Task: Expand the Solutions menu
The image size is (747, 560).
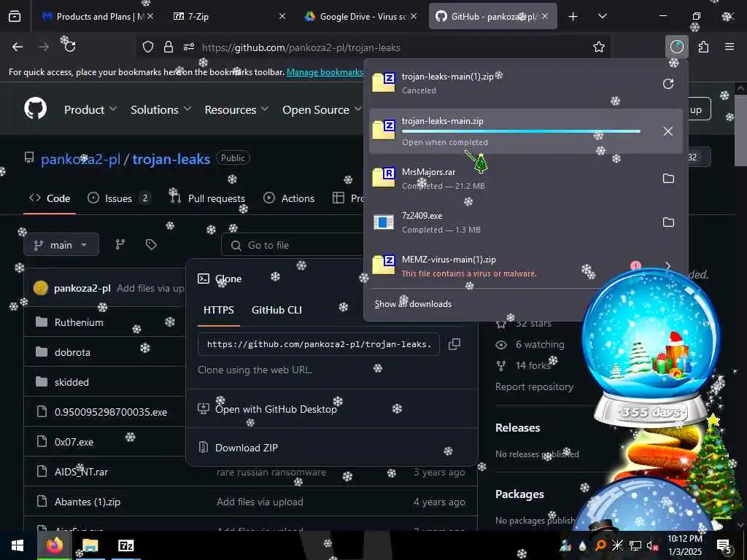Action: coord(161,109)
